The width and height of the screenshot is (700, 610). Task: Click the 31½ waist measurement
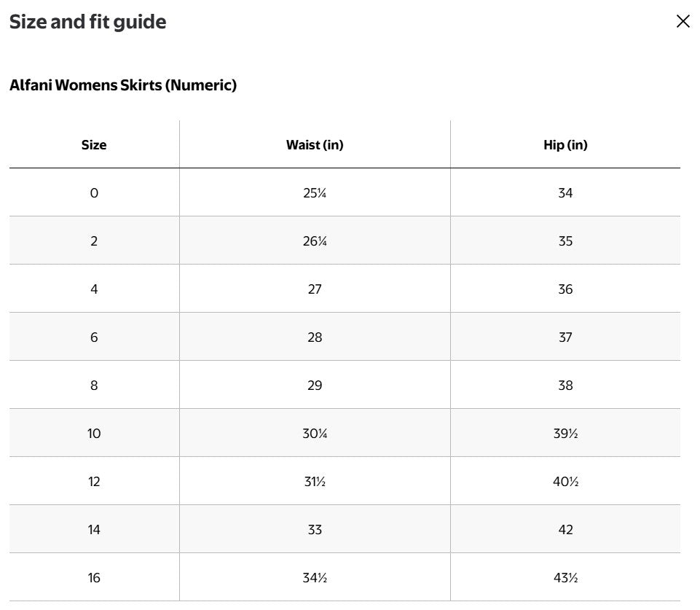pos(315,482)
